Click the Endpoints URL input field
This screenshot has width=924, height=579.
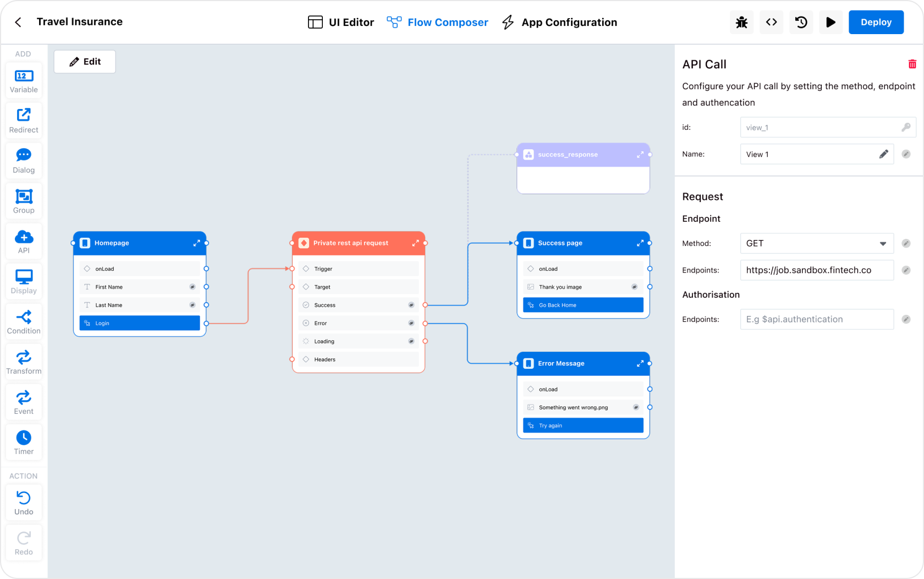pos(816,270)
